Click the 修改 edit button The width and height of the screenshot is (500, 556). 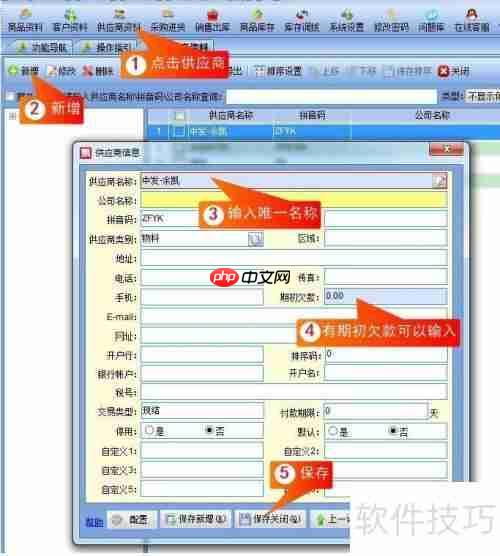coord(61,71)
